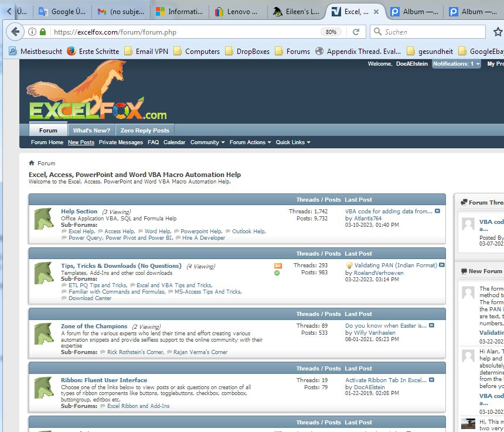Open the Excel Help sub-forum

click(x=81, y=231)
